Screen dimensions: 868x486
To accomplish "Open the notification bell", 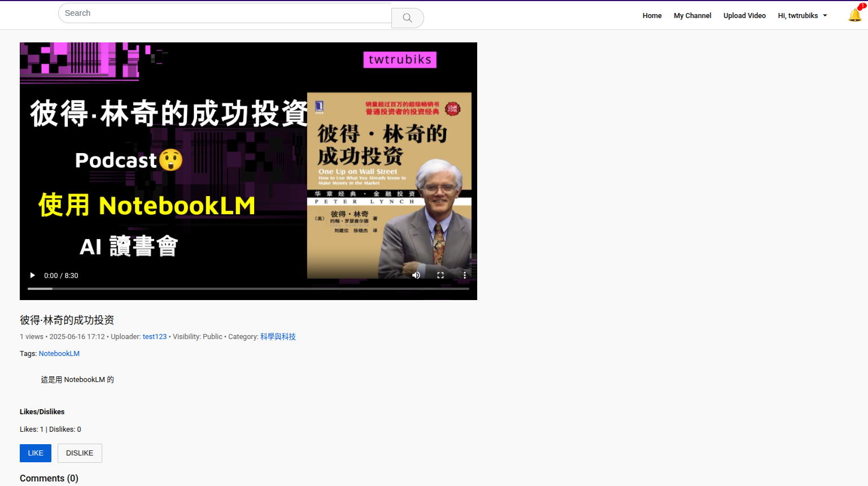I will click(x=855, y=15).
